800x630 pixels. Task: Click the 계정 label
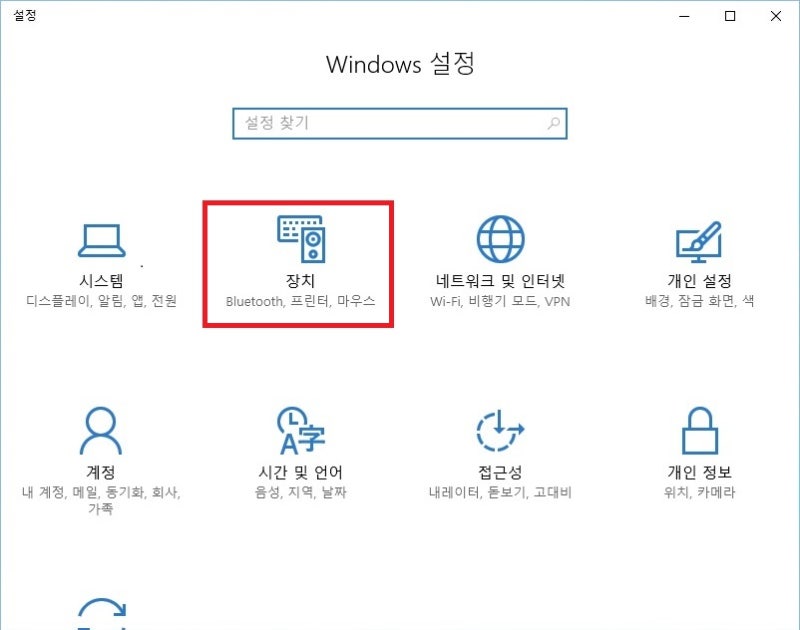click(101, 472)
